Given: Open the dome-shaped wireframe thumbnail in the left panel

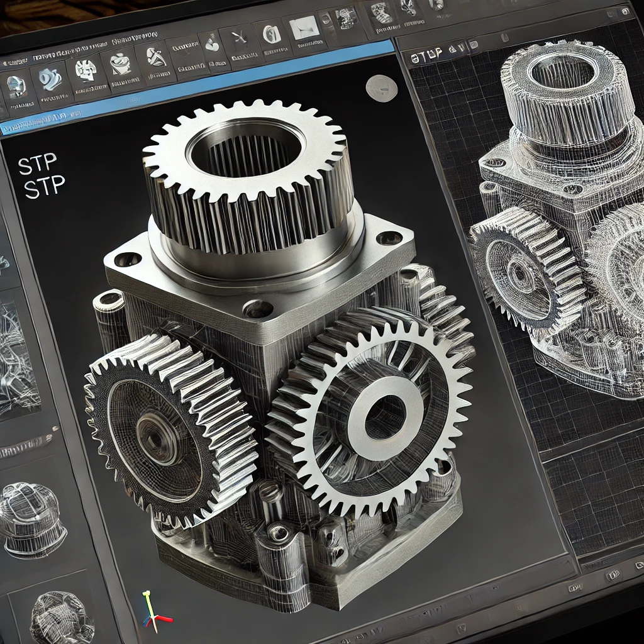Looking at the screenshot, I should [33, 519].
